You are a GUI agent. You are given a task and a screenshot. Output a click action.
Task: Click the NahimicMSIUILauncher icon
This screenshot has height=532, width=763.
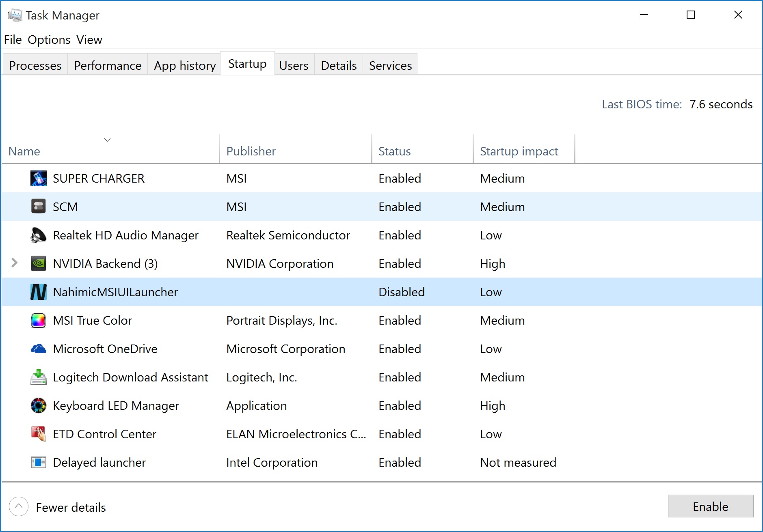click(39, 292)
